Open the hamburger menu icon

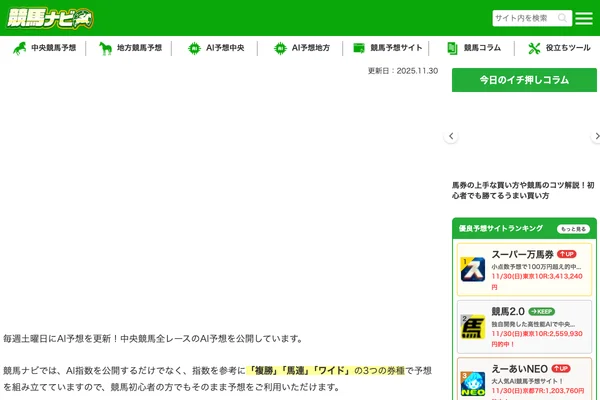tap(584, 18)
